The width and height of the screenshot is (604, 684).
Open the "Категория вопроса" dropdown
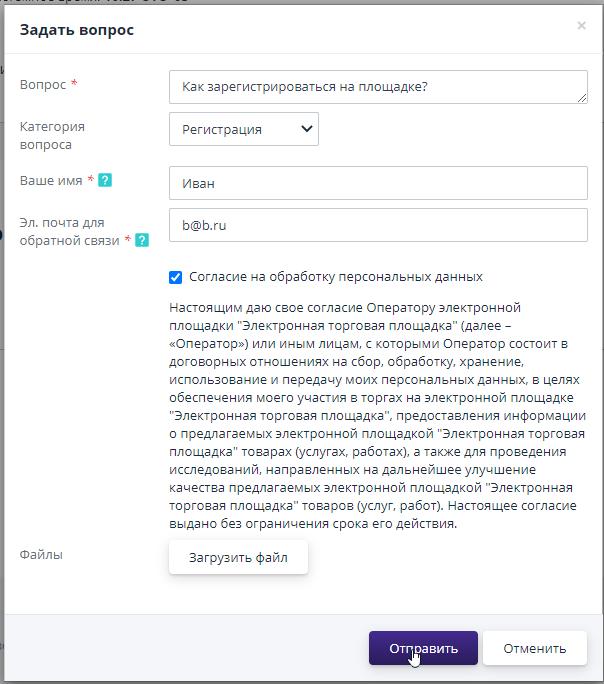pos(243,129)
